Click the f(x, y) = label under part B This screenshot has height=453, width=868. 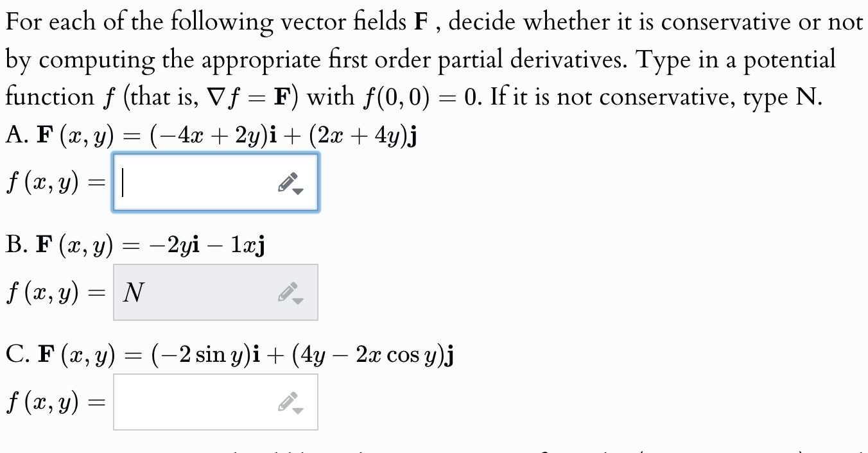tap(56, 295)
